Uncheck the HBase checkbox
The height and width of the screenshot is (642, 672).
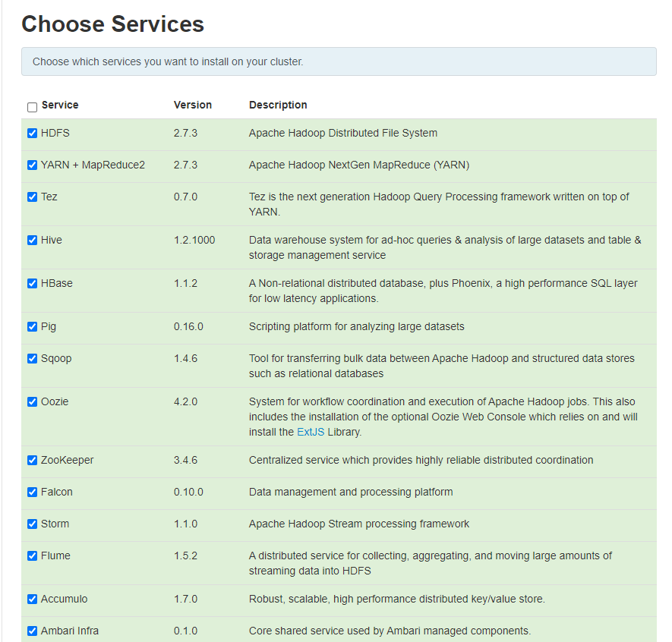32,284
